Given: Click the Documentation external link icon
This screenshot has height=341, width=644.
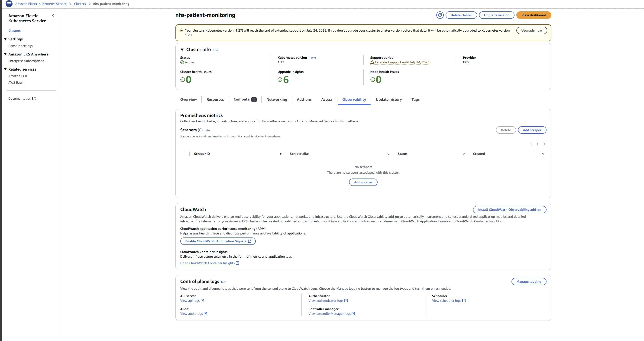Looking at the screenshot, I should tap(34, 98).
